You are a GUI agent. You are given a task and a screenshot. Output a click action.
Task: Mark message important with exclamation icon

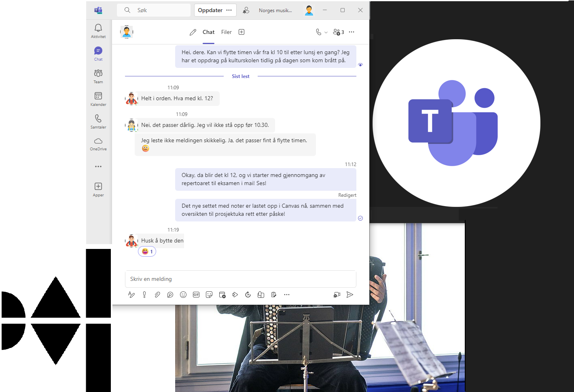(144, 295)
